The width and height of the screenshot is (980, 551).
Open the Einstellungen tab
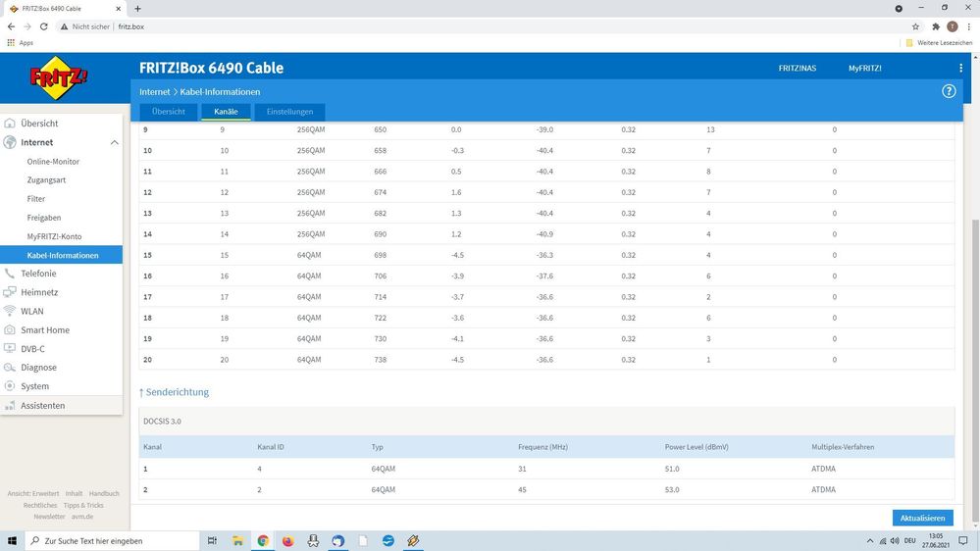tap(290, 112)
